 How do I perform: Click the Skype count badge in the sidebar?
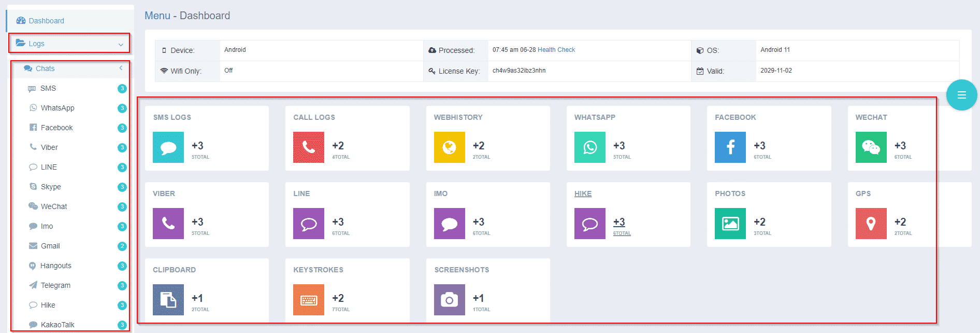[x=122, y=187]
